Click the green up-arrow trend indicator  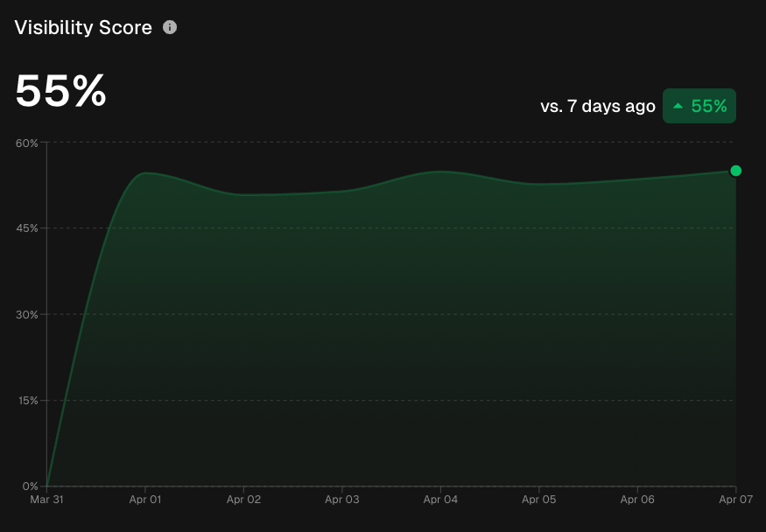click(x=677, y=107)
